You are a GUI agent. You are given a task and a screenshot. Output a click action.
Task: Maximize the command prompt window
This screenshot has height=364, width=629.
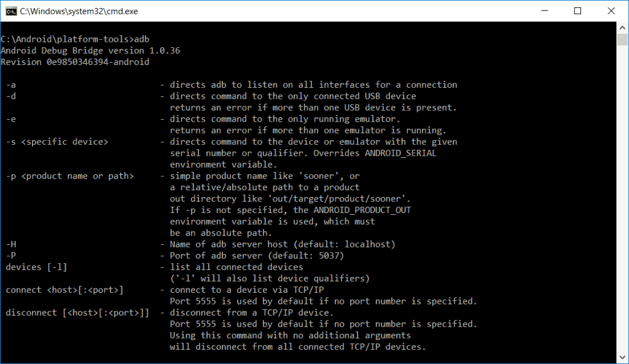[x=577, y=11]
